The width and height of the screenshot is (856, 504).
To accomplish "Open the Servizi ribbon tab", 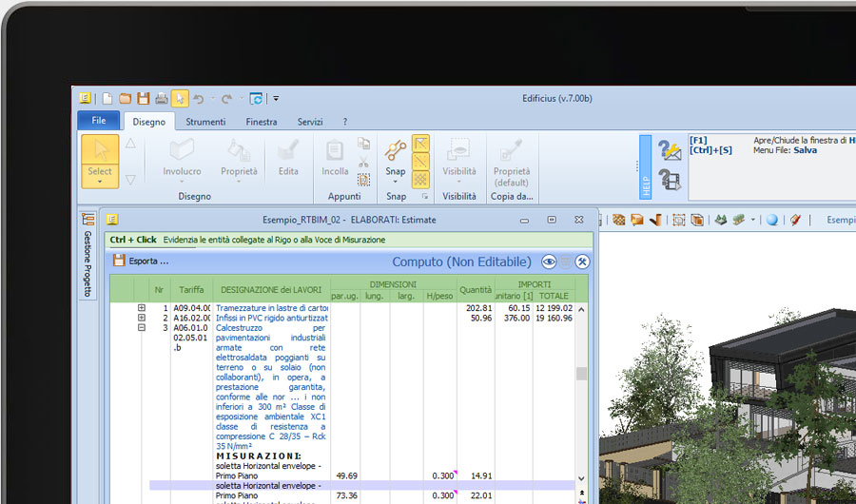I will pos(310,122).
